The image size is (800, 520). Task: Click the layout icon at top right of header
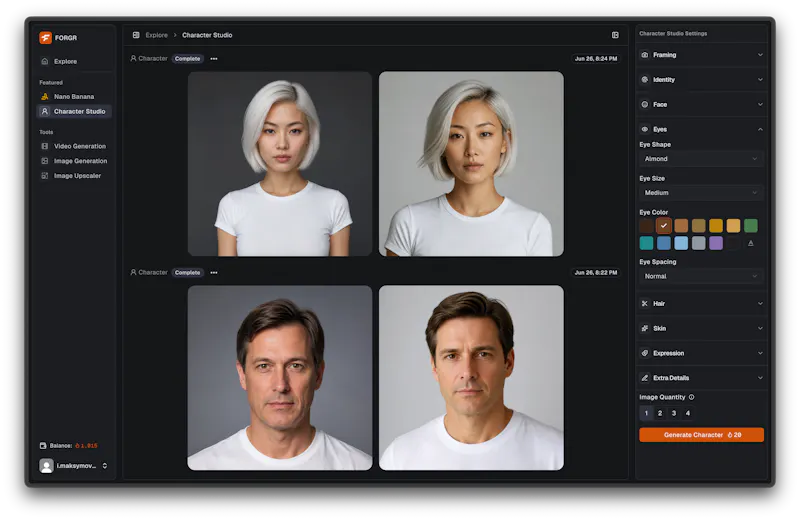pyautogui.click(x=615, y=35)
